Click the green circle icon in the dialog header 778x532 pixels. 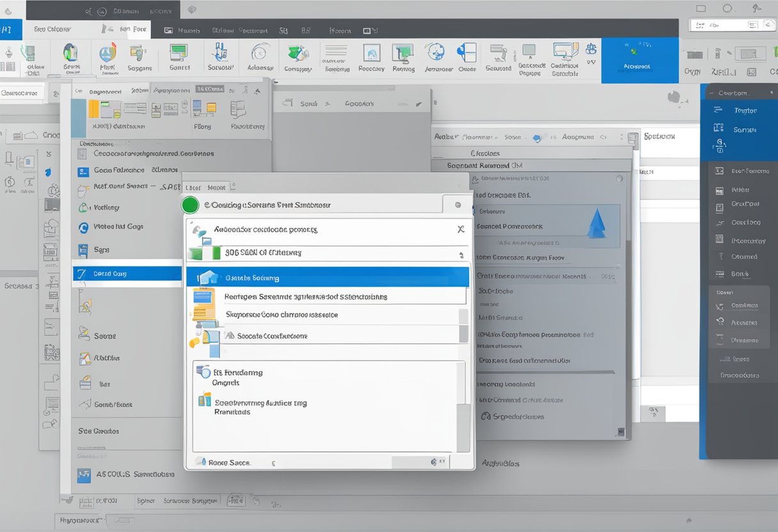pos(190,205)
